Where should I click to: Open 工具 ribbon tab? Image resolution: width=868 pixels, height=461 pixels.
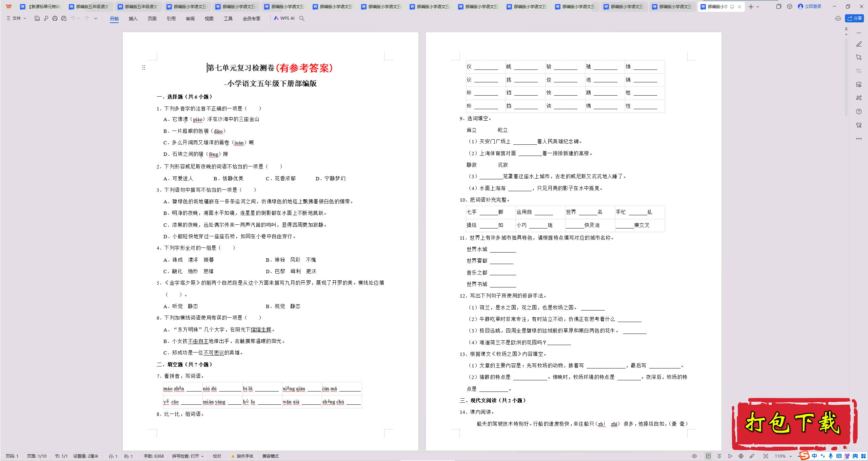[228, 19]
